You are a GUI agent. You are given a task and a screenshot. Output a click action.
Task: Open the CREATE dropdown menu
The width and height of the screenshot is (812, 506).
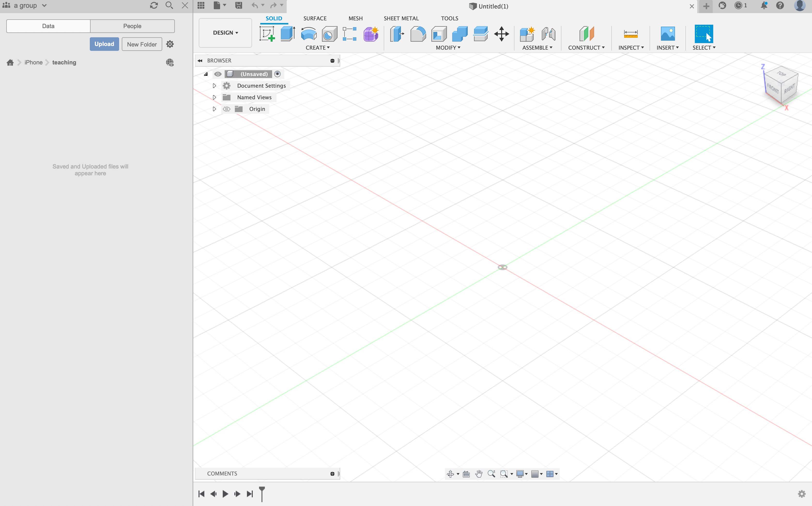[317, 47]
